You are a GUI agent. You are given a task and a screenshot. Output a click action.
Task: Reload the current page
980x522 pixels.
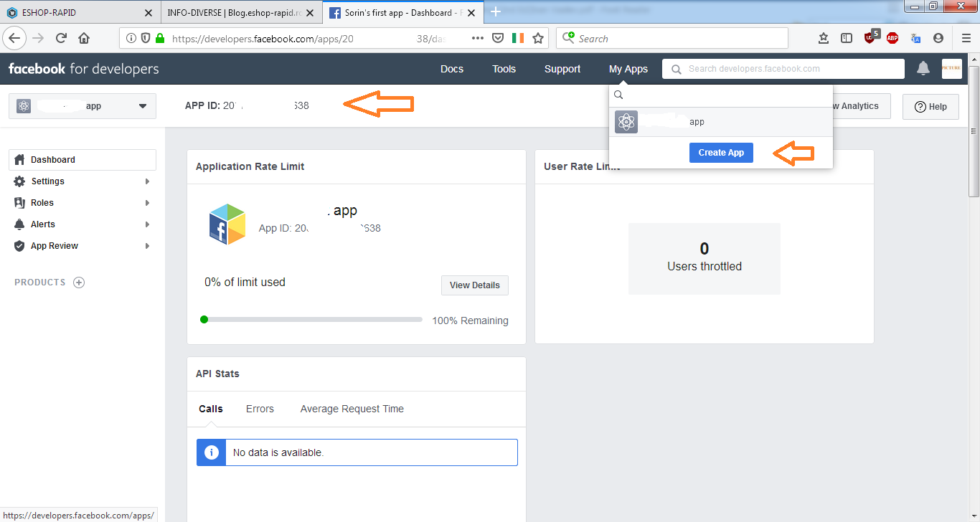click(x=61, y=38)
